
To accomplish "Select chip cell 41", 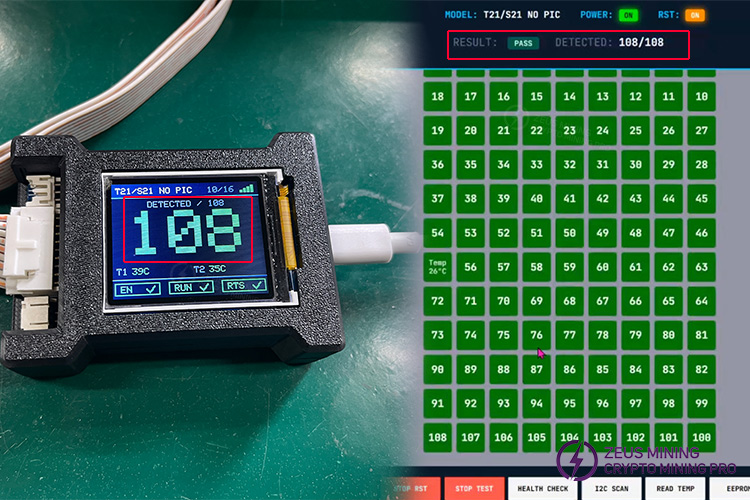I will click(x=569, y=199).
